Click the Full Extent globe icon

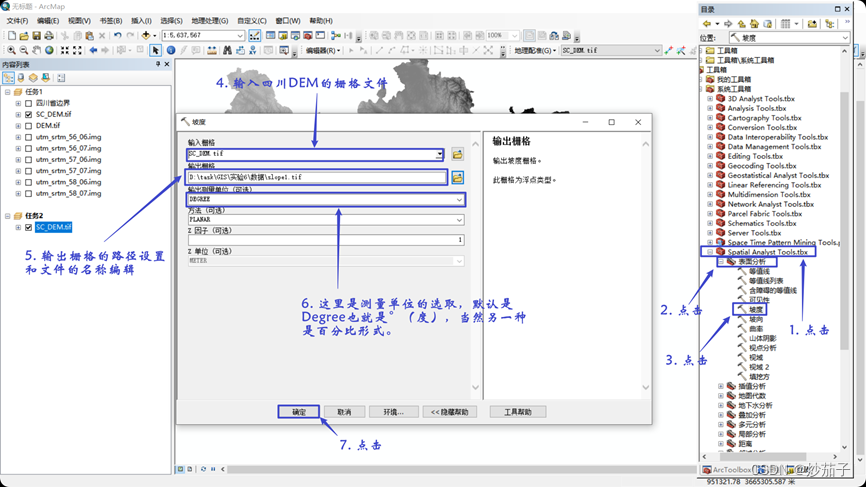click(x=49, y=50)
